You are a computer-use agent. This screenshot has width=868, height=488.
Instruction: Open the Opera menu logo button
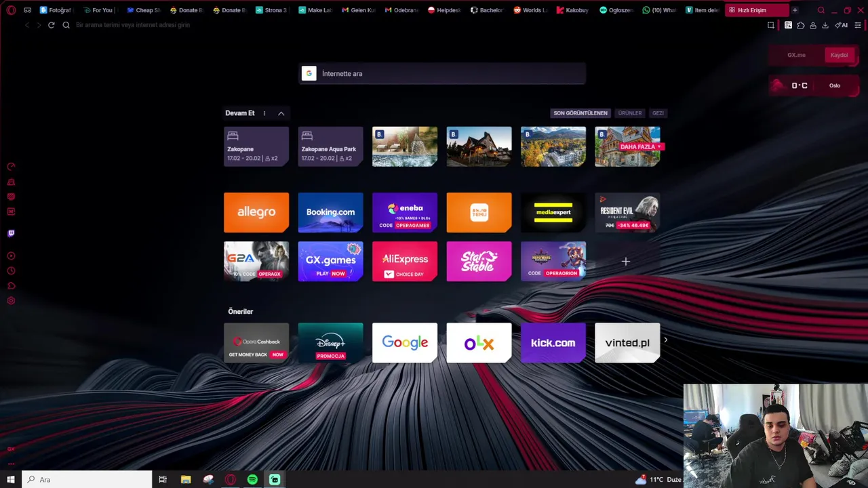[11, 10]
